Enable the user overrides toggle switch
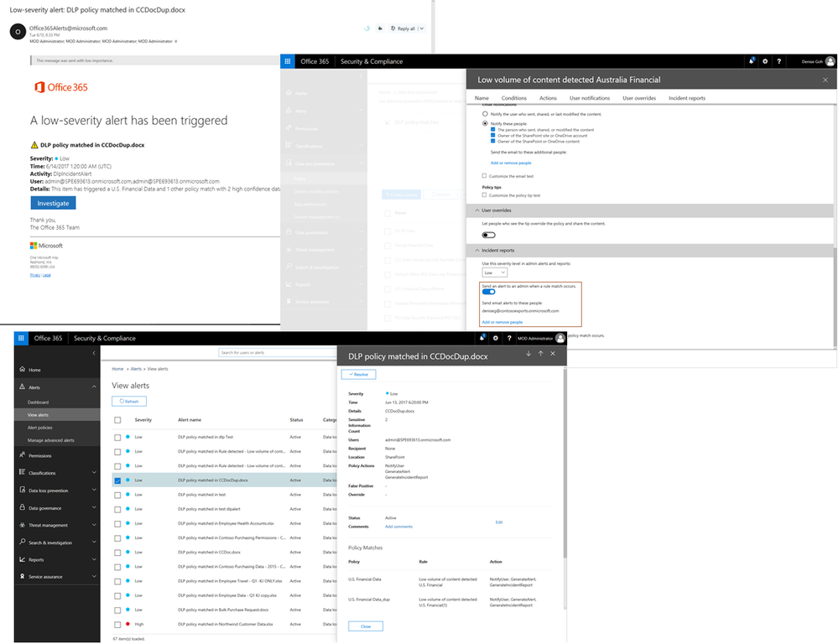 pos(488,235)
